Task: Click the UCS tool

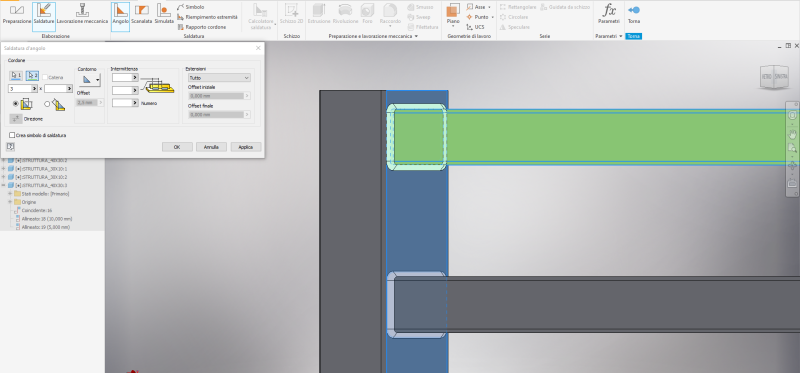Action: point(475,27)
